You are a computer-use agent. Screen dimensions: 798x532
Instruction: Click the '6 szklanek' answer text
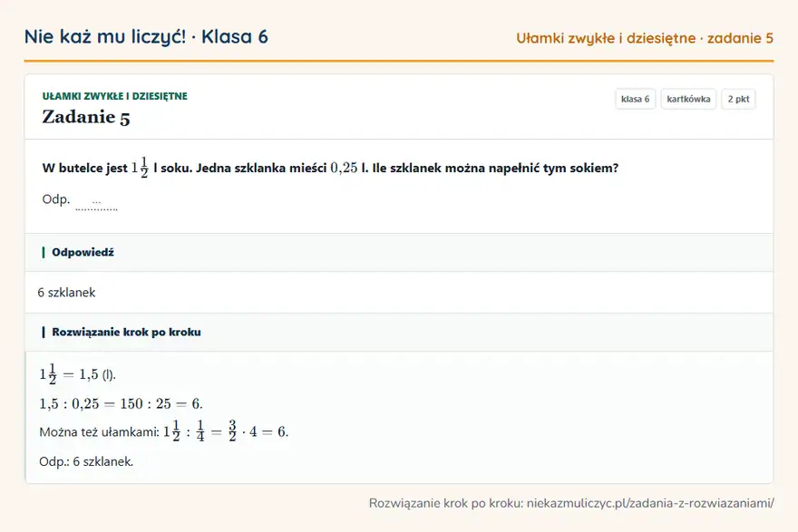click(x=67, y=293)
